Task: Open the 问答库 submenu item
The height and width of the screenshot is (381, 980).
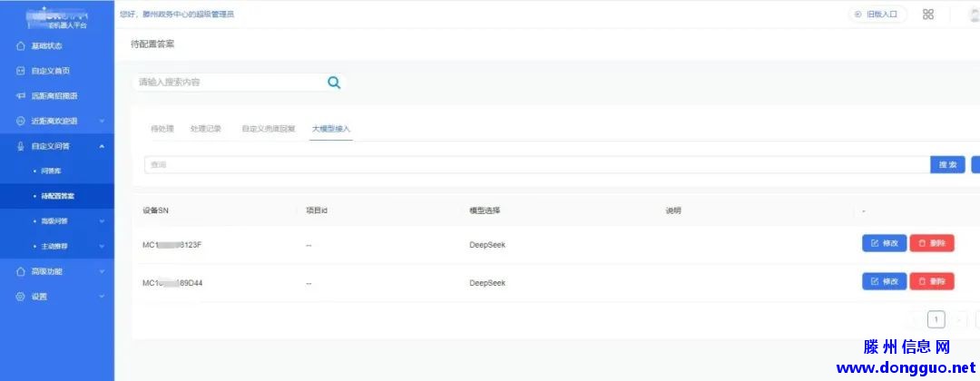Action: [51, 171]
